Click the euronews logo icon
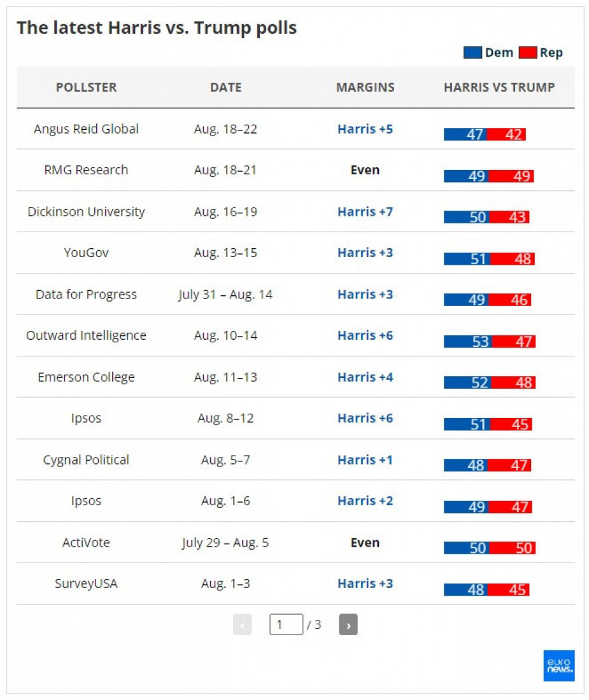The width and height of the screenshot is (589, 700). pyautogui.click(x=558, y=665)
